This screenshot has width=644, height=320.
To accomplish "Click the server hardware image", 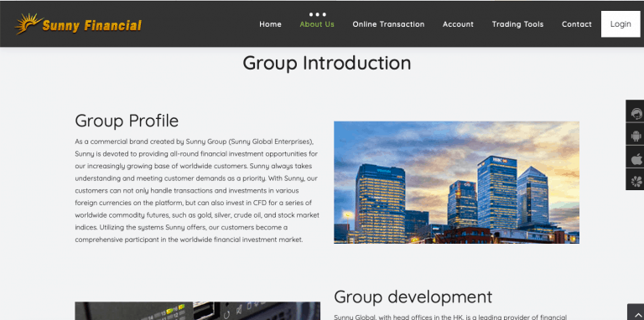I will pyautogui.click(x=198, y=311).
